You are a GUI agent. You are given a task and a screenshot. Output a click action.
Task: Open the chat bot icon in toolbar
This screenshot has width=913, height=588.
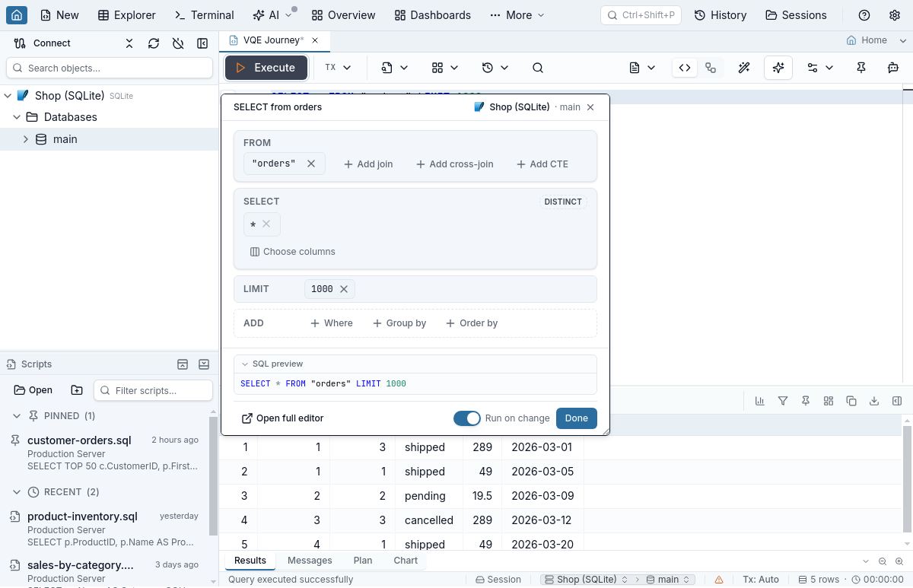pos(893,68)
